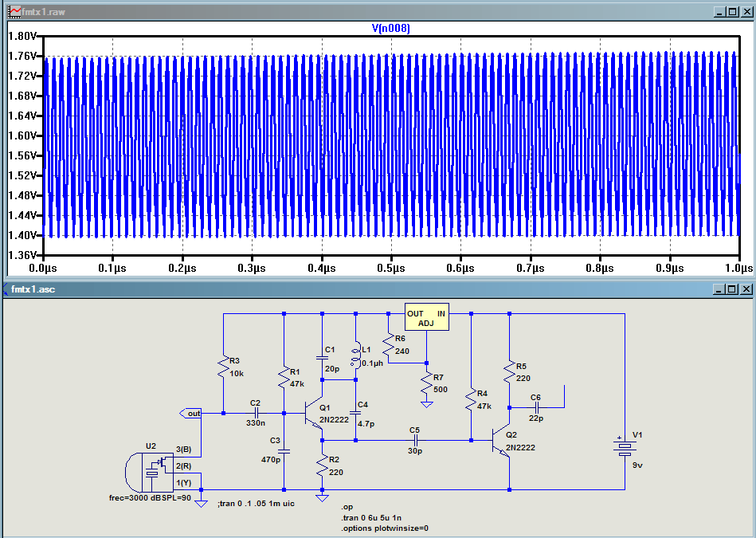Viewport: 756px width, 538px height.
Task: Close the fmtx1.asc schematic window
Action: (746, 289)
